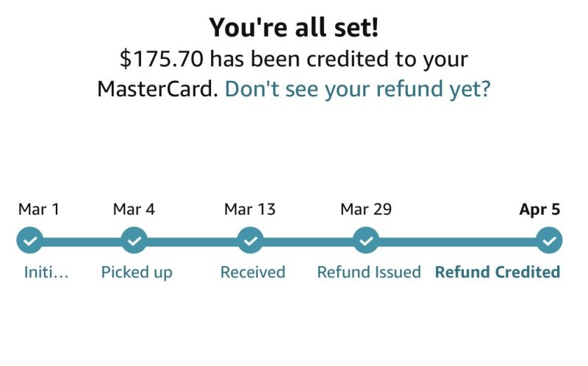The width and height of the screenshot is (588, 366).
Task: Click the Refund Credited checkmark icon
Action: tap(548, 240)
